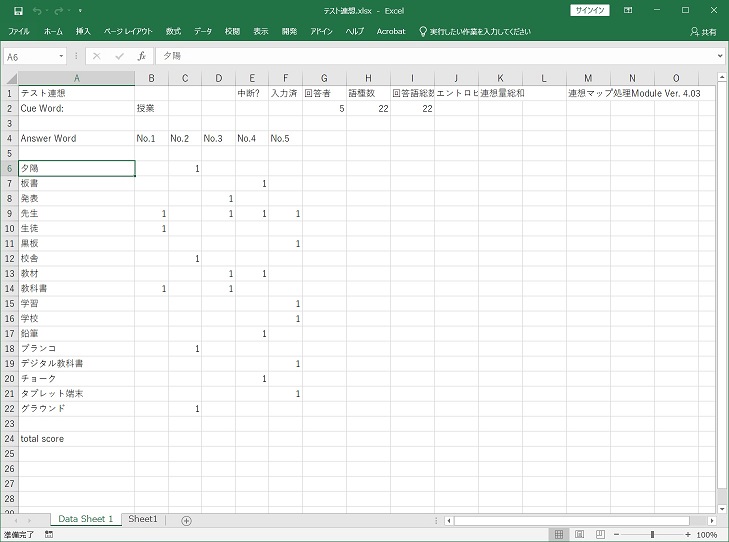Viewport: 729px width, 542px height.
Task: Switch to the Sheet1 tab
Action: [143, 520]
